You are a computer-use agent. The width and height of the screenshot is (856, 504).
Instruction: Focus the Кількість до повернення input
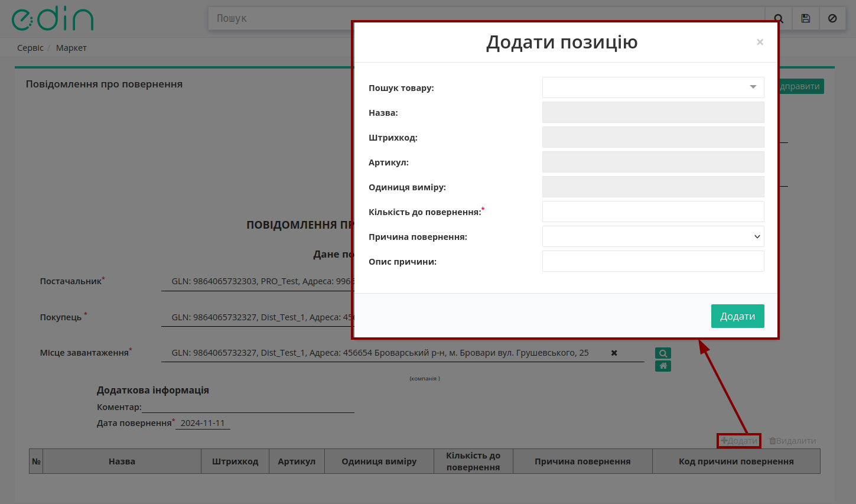[x=653, y=212]
